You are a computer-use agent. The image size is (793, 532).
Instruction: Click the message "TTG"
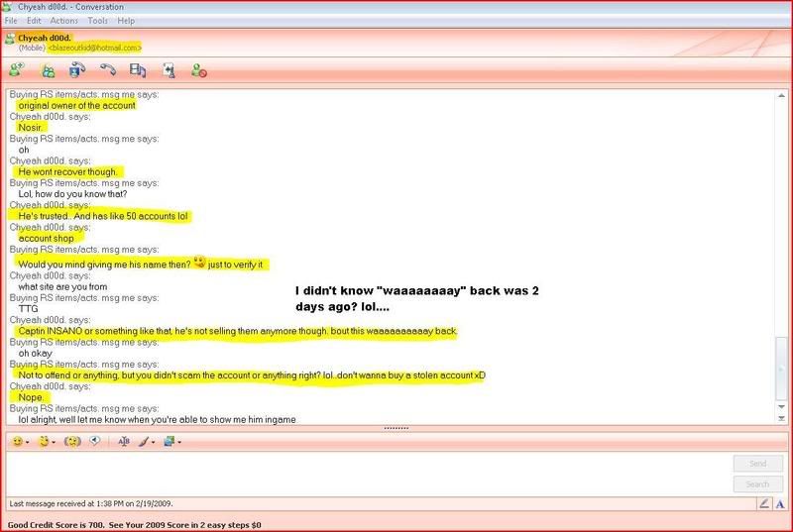click(x=28, y=309)
